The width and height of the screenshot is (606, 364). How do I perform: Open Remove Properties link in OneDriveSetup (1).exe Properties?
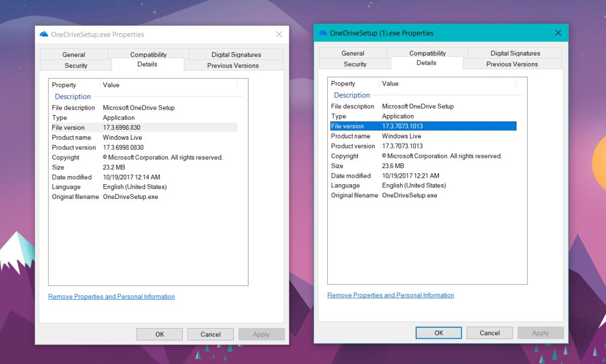tap(391, 295)
